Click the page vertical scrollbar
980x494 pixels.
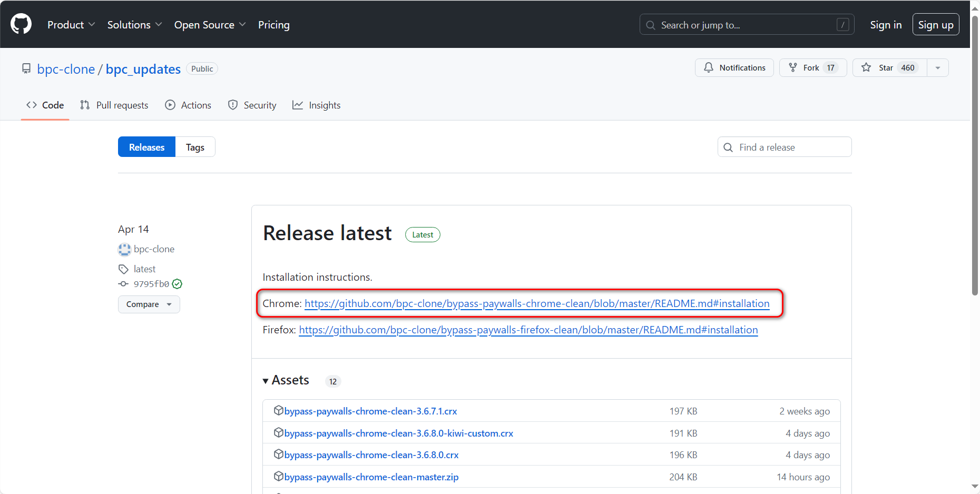[x=975, y=155]
